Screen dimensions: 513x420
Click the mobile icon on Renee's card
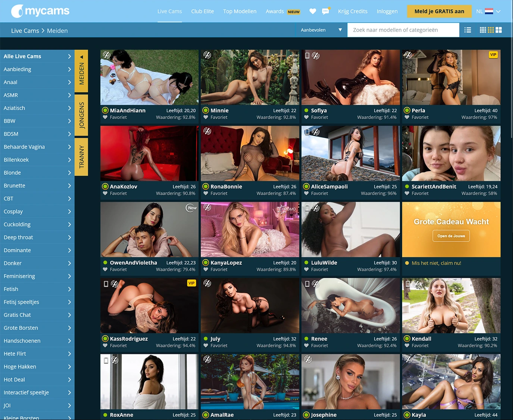[307, 284]
